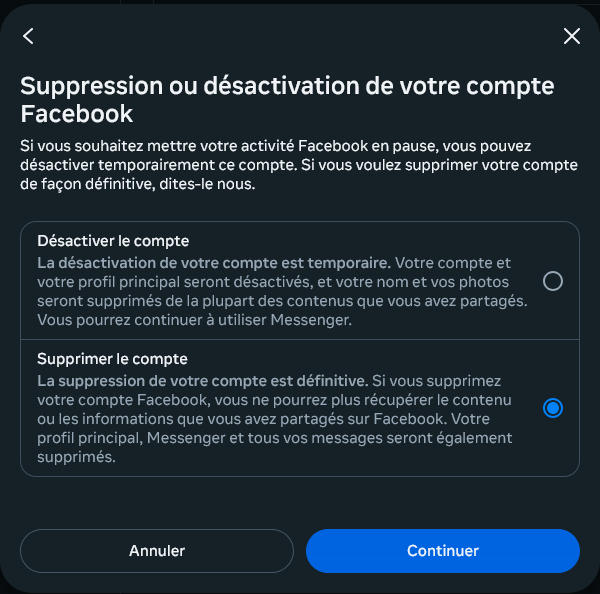Click the line 'seront supprimés de la plupart des contenus'
Screen dimensions: 600x594
pos(282,301)
